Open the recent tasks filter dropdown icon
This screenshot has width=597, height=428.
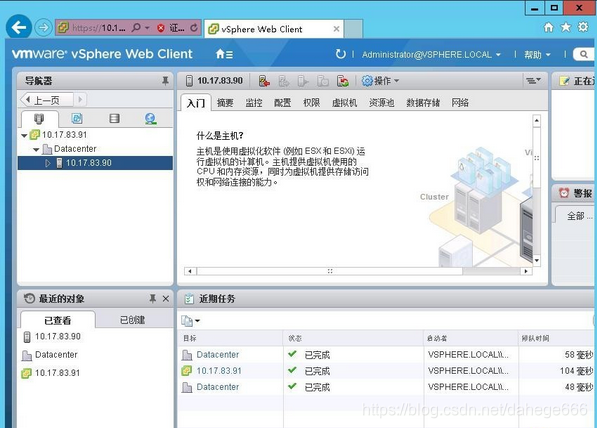pos(190,321)
